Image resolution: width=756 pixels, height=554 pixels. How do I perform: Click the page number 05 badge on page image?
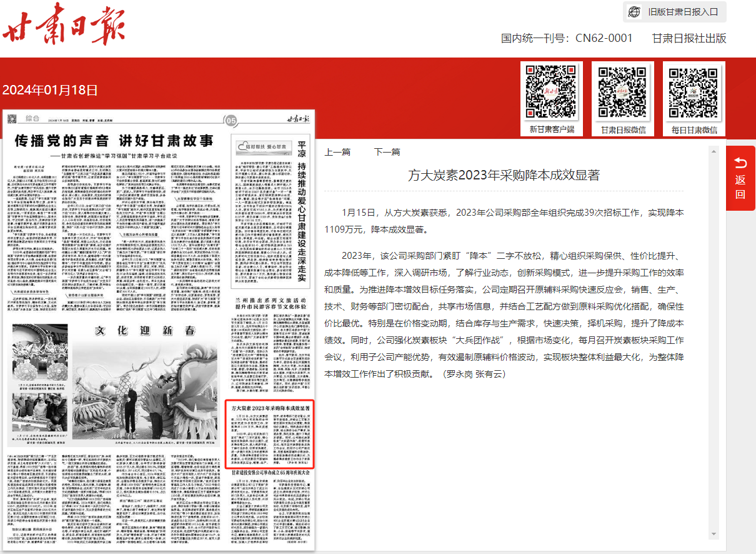[231, 120]
